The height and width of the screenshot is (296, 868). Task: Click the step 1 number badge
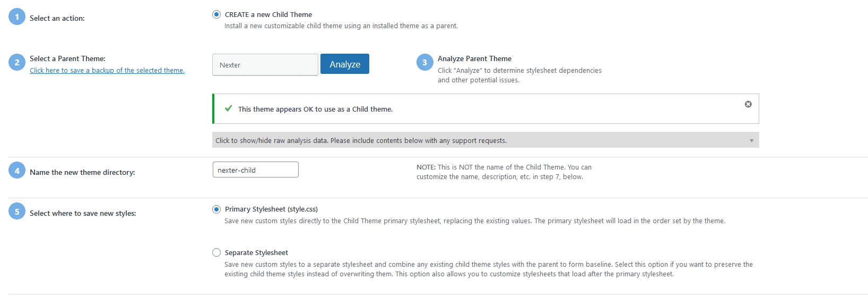coord(17,17)
